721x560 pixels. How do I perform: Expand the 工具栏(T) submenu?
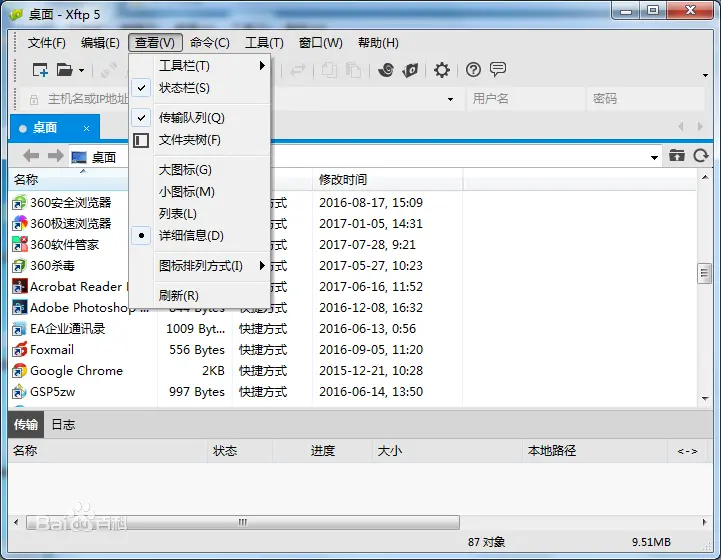pyautogui.click(x=200, y=66)
